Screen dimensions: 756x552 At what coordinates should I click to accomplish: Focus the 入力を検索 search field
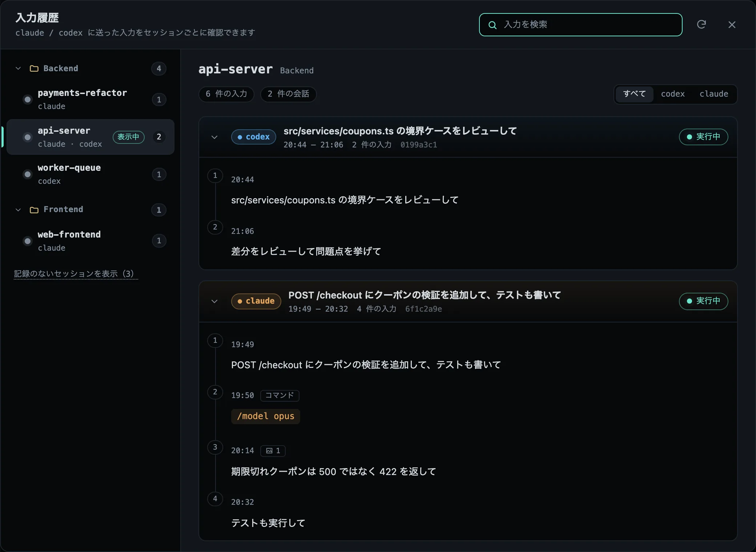pos(580,25)
